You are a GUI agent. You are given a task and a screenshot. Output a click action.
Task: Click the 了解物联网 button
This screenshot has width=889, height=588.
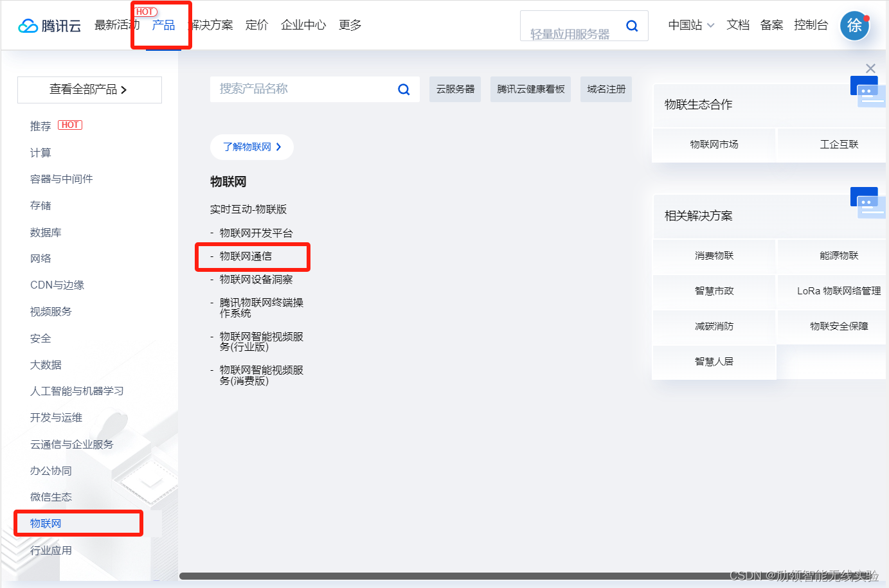[252, 147]
